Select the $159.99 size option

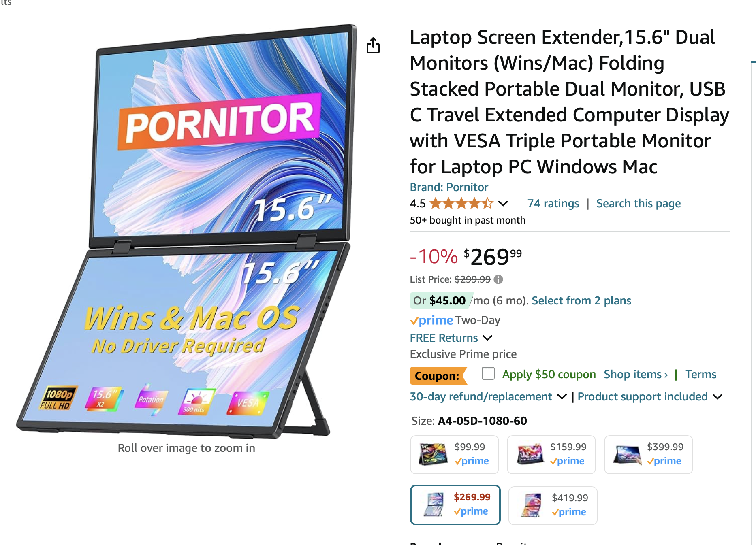(551, 454)
